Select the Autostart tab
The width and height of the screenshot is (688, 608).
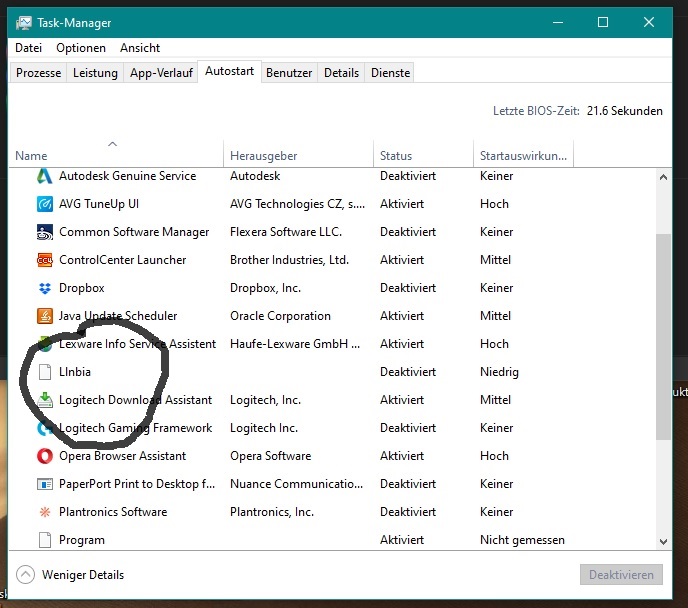(x=229, y=71)
